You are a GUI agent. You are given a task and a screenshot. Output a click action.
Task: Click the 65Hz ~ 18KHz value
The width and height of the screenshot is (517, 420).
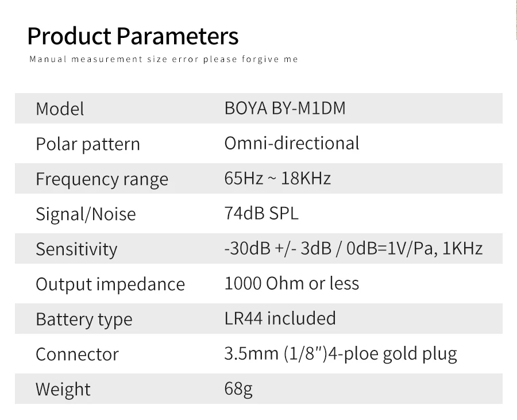[x=277, y=178]
